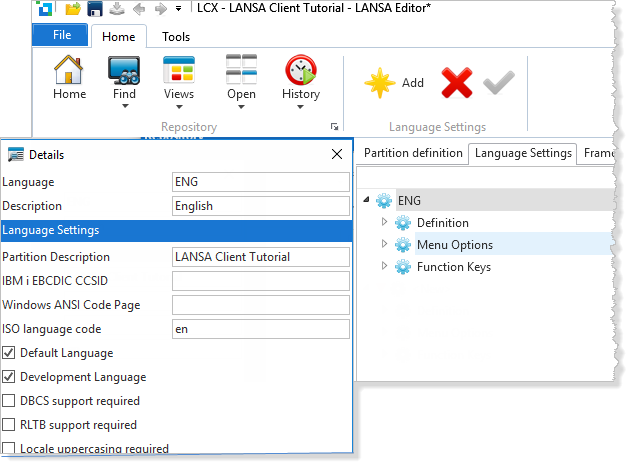Click the LANSA application logo icon

tap(45, 8)
